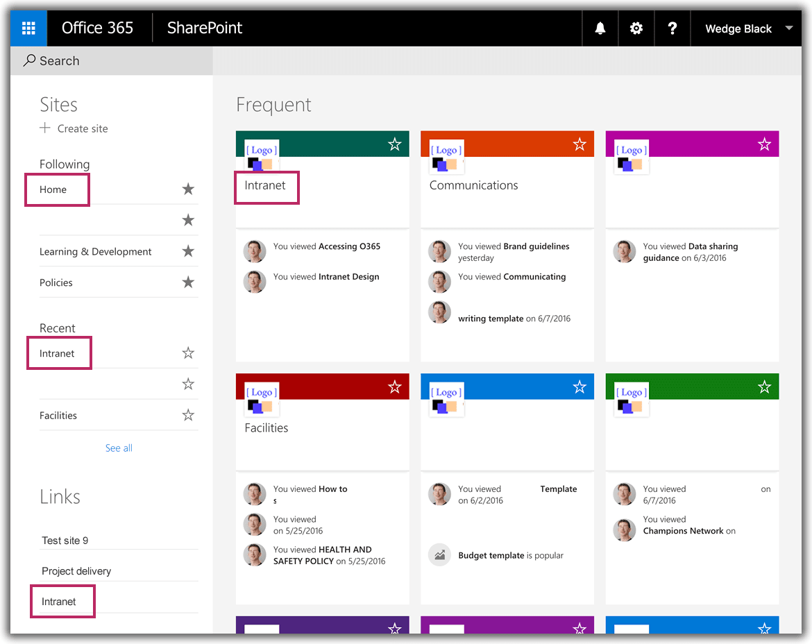
Task: Open the Office 365 app launcher grid
Action: pyautogui.click(x=28, y=28)
